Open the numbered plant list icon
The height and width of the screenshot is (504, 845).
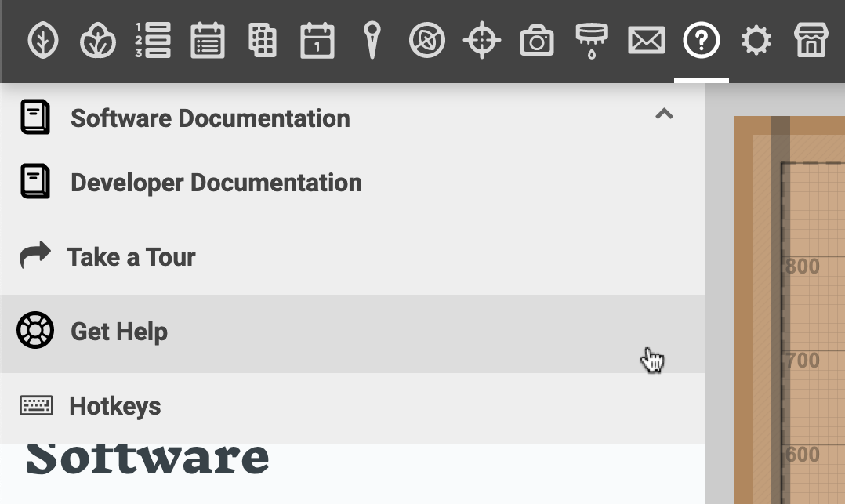(152, 41)
